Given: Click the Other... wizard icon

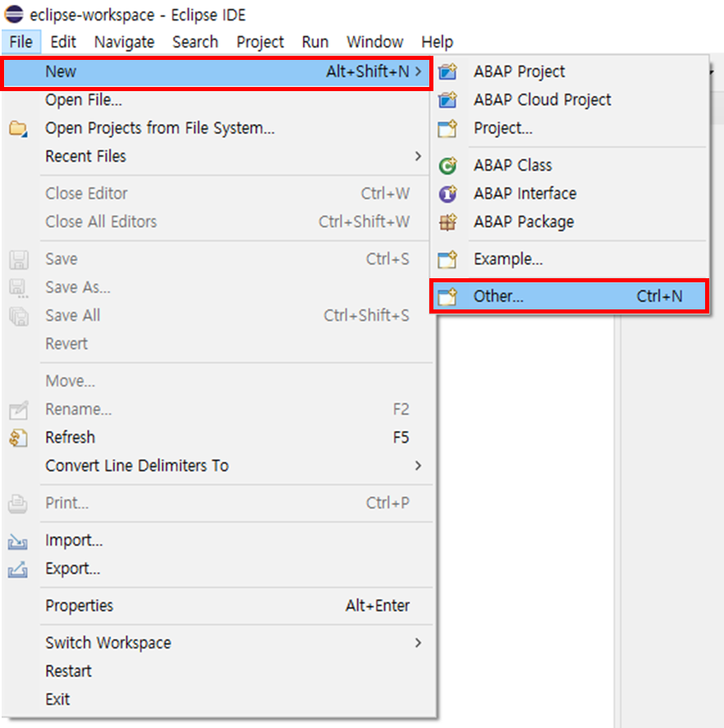Looking at the screenshot, I should (447, 296).
